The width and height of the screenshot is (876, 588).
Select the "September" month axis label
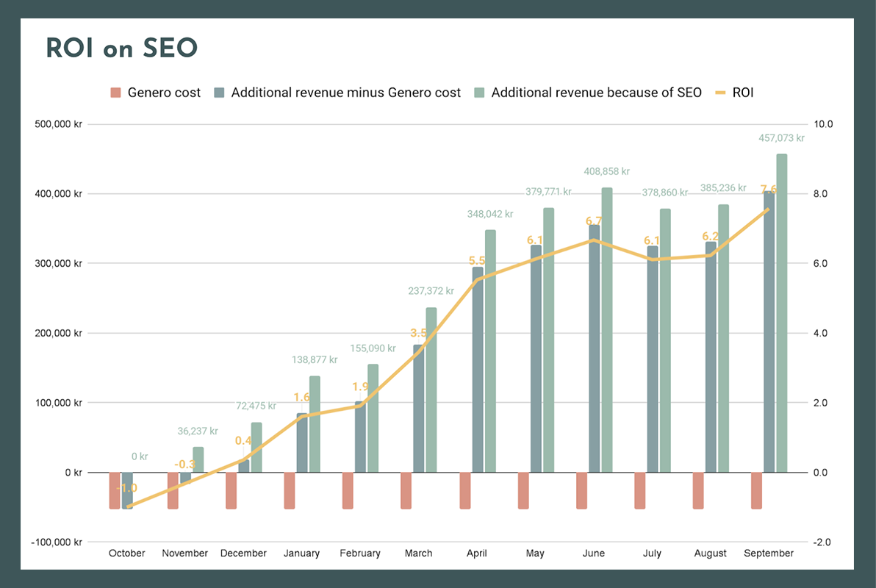coord(769,553)
